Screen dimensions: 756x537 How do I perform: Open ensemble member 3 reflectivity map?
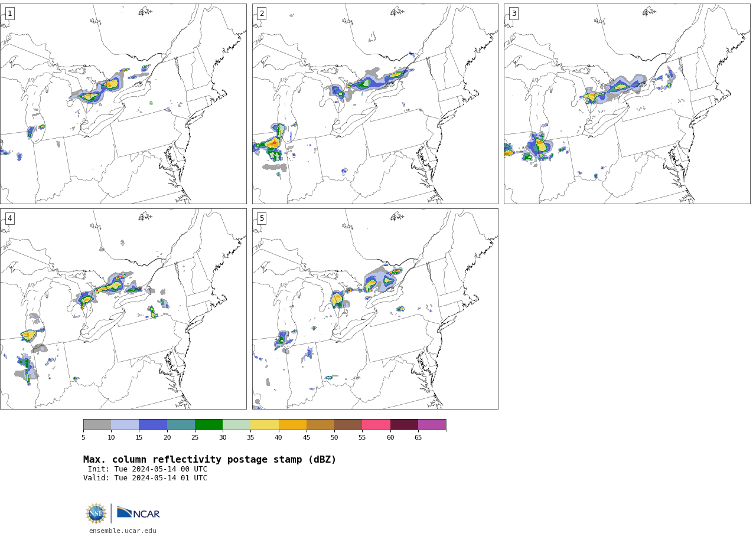click(627, 104)
